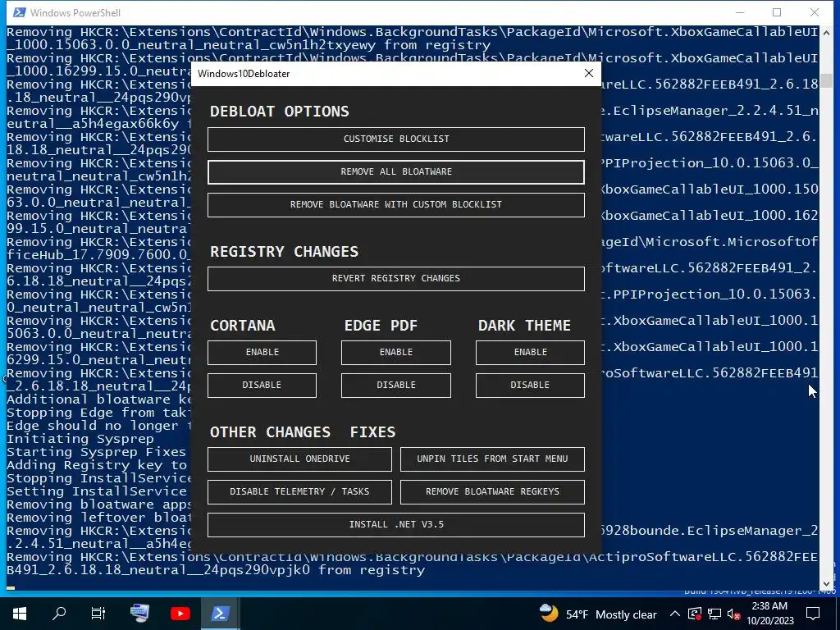Viewport: 840px width, 630px height.
Task: Click the 'Debloat Options' heading
Action: click(x=279, y=112)
